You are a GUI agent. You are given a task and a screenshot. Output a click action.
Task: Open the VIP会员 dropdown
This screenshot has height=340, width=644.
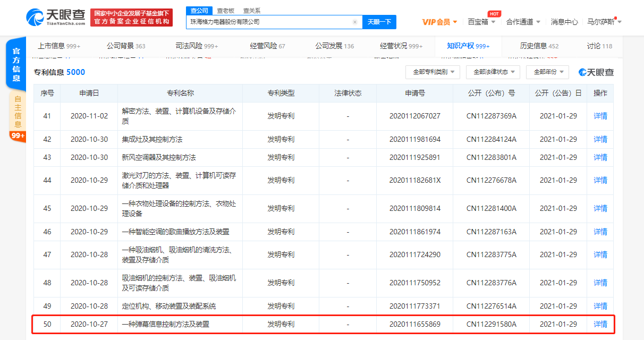click(x=439, y=22)
